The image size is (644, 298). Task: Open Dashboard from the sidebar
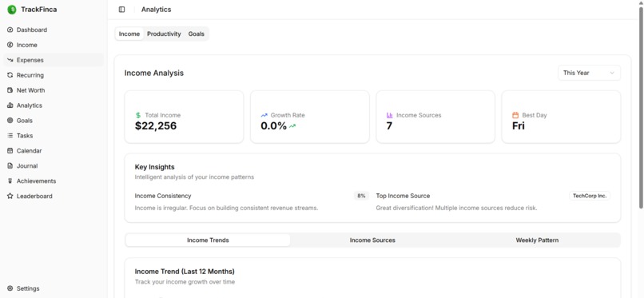coord(54,30)
